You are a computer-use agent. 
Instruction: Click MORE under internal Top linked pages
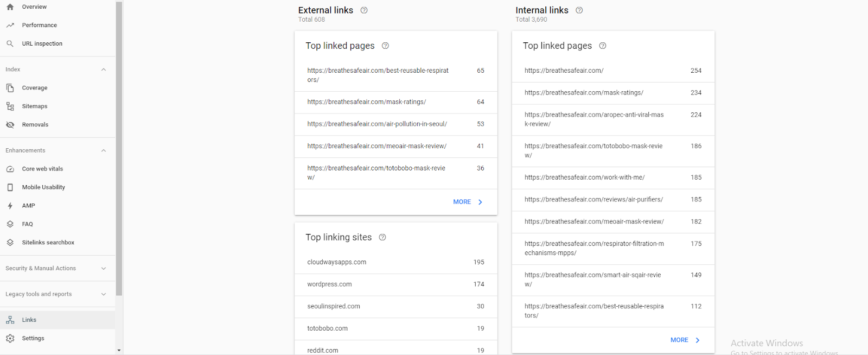(685, 340)
